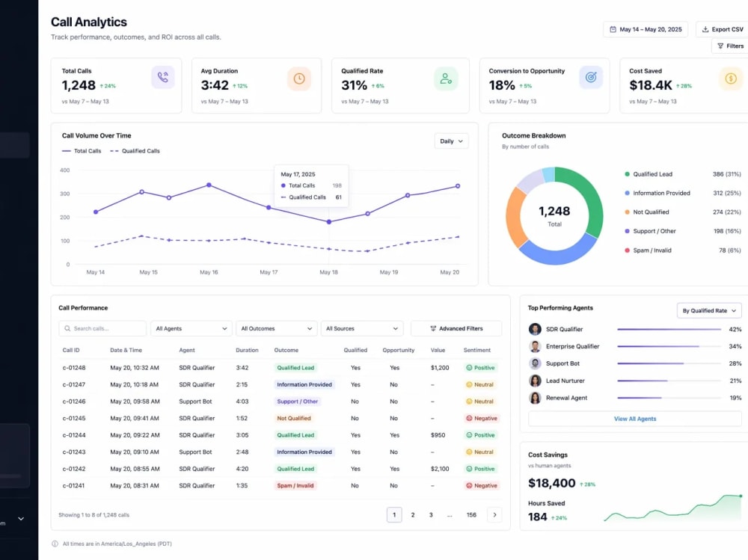Go to page 156 of calls
This screenshot has width=748, height=560.
471,514
